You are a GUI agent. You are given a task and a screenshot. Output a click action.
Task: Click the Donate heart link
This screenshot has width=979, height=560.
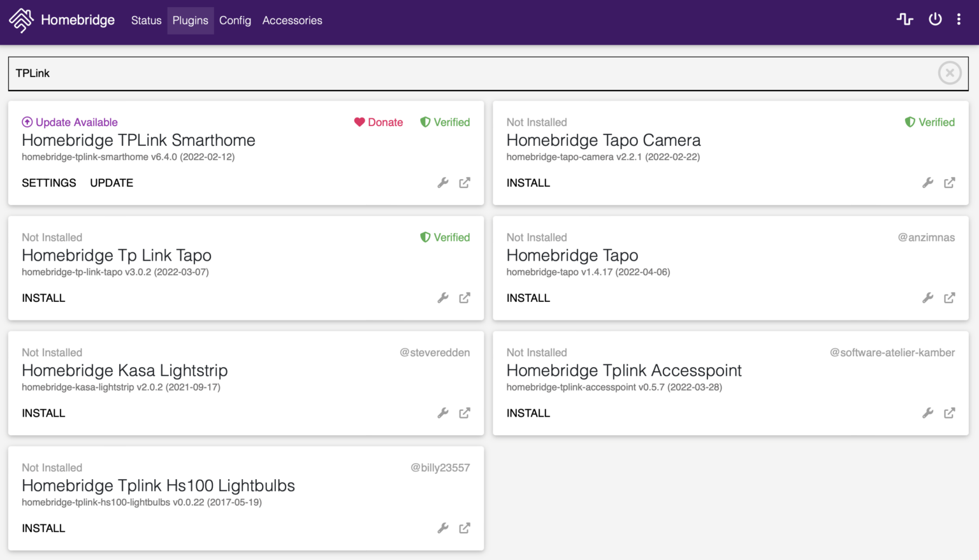[x=379, y=122]
